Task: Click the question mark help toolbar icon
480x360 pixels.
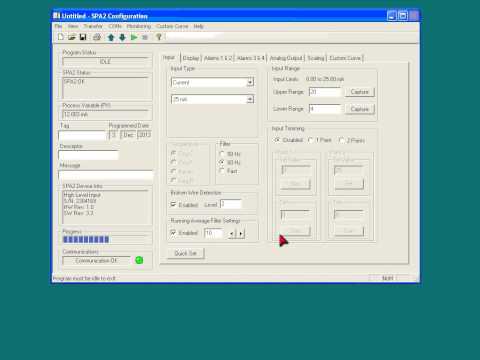Action: click(x=159, y=37)
